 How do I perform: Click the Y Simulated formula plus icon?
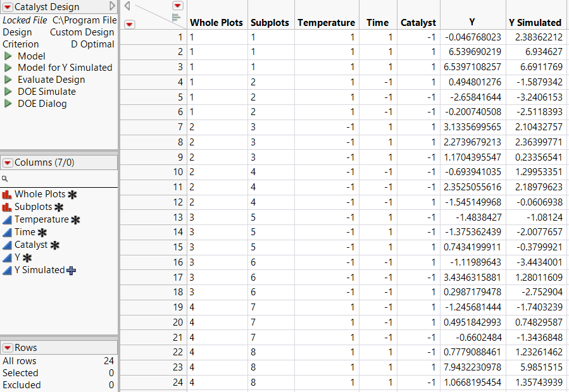click(71, 270)
